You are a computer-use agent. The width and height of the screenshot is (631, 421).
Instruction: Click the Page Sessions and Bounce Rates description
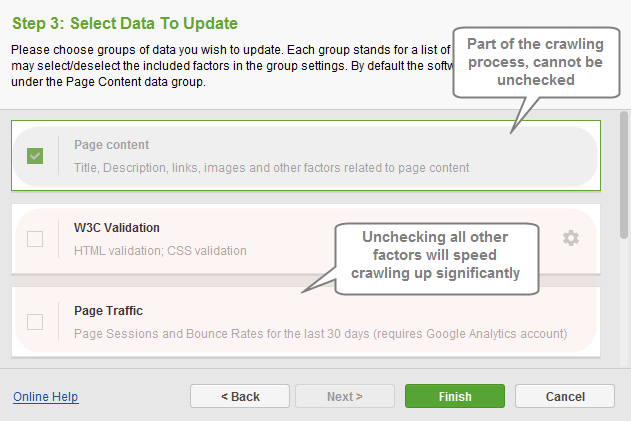coord(321,334)
